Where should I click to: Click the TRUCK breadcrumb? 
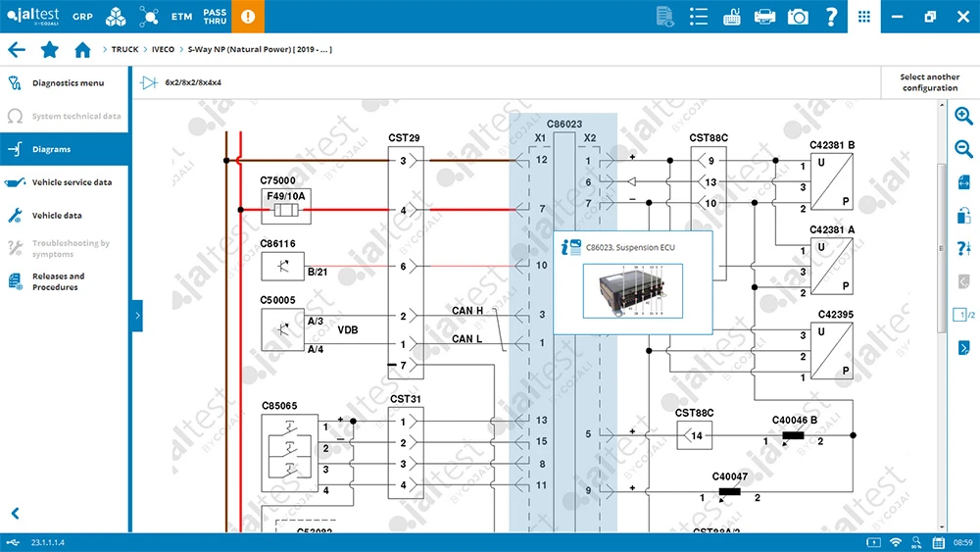click(x=125, y=49)
